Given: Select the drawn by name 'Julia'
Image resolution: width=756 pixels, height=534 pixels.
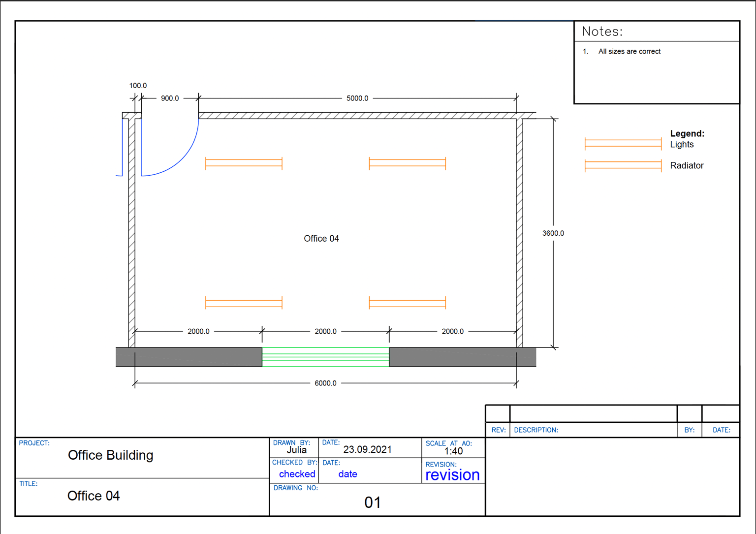Looking at the screenshot, I should click(297, 450).
